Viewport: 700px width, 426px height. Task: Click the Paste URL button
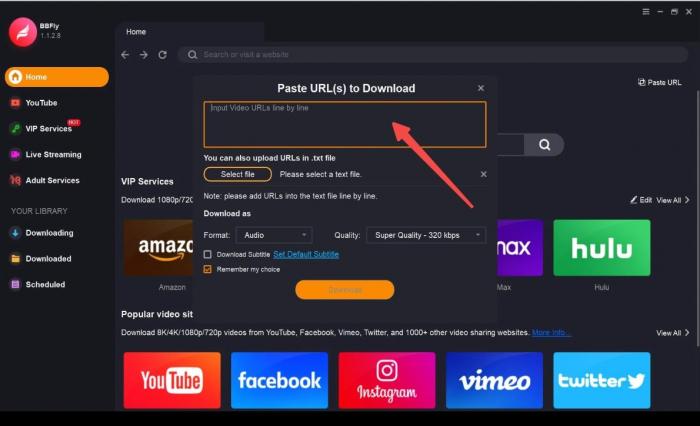tap(659, 82)
